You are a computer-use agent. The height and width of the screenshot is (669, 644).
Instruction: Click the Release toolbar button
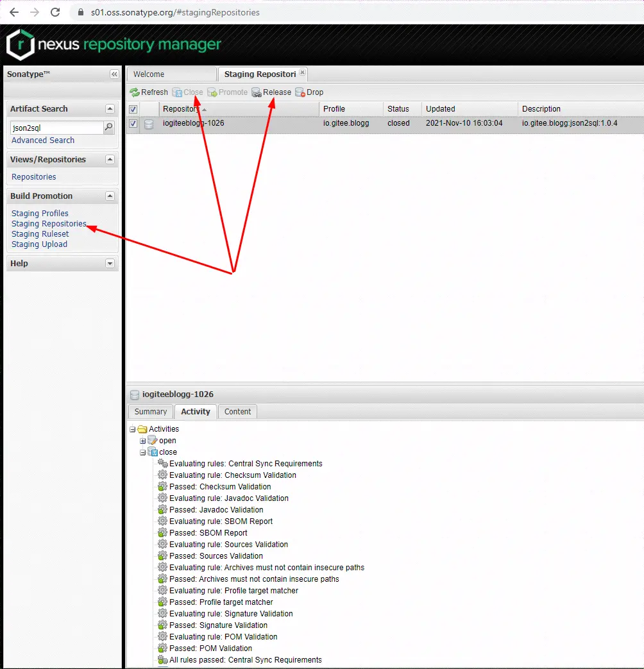point(271,92)
